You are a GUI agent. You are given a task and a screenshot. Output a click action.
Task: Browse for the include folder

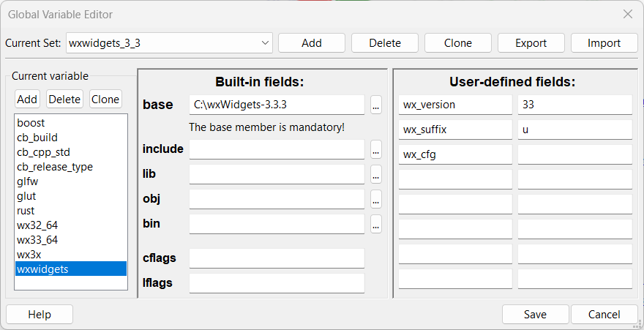[376, 149]
